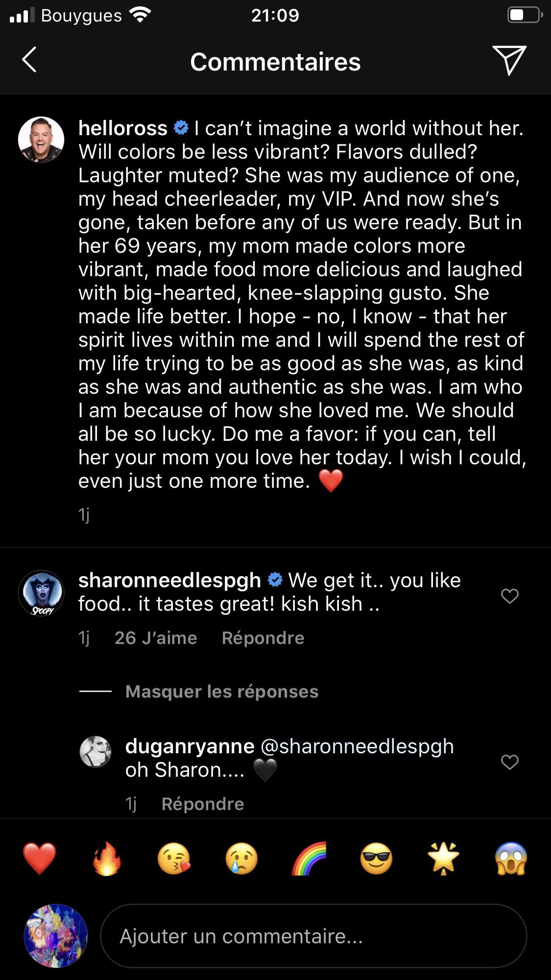Reply to duganryanne's comment
The height and width of the screenshot is (980, 551).
point(202,804)
